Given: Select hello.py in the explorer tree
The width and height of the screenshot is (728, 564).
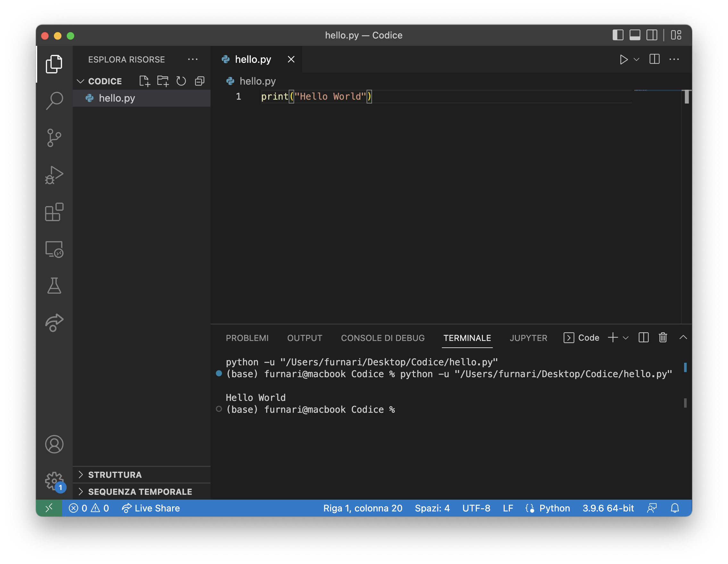Looking at the screenshot, I should tap(117, 98).
